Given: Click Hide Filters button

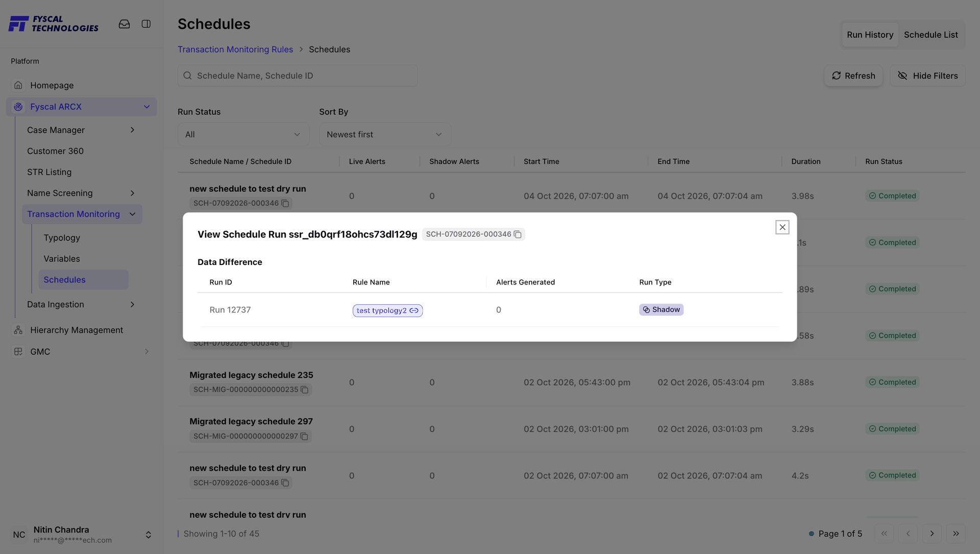Looking at the screenshot, I should 927,76.
